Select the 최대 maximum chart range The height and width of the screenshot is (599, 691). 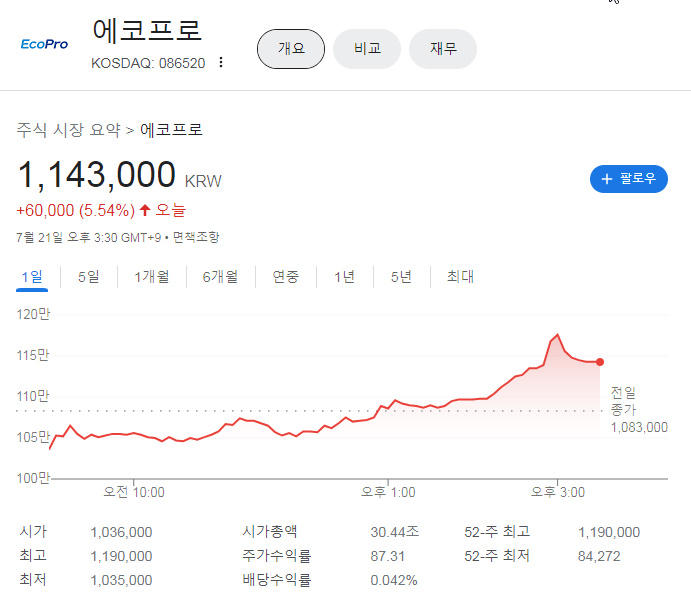(460, 277)
